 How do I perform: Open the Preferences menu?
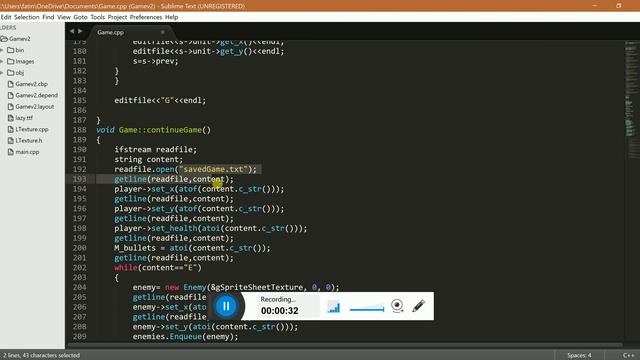click(x=146, y=17)
